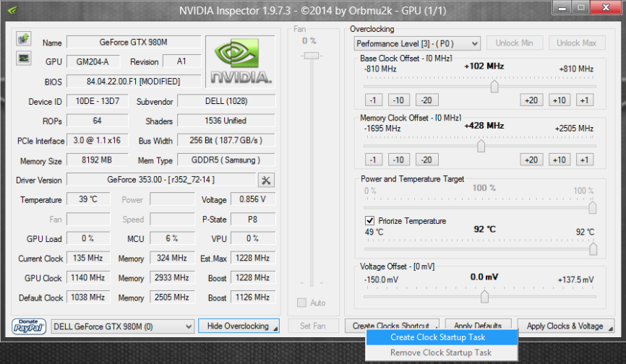626x364 pixels.
Task: Decrease base clock offset by 10 MHz
Action: click(398, 100)
